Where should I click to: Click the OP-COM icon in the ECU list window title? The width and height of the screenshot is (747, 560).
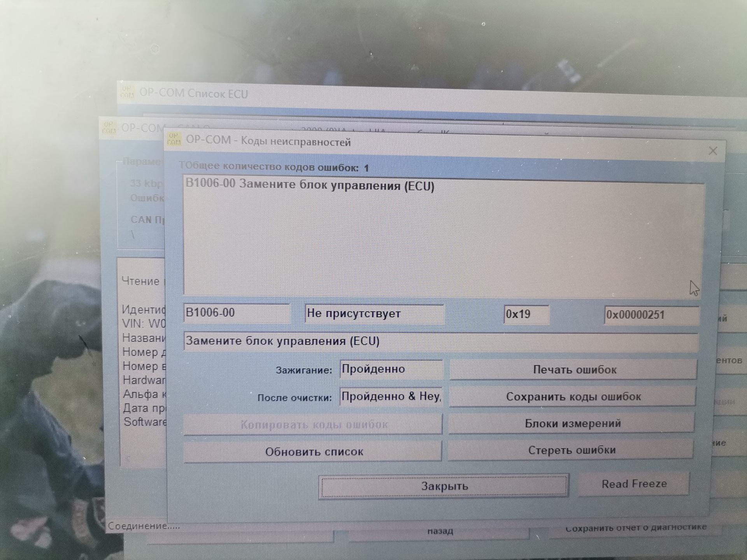point(127,92)
